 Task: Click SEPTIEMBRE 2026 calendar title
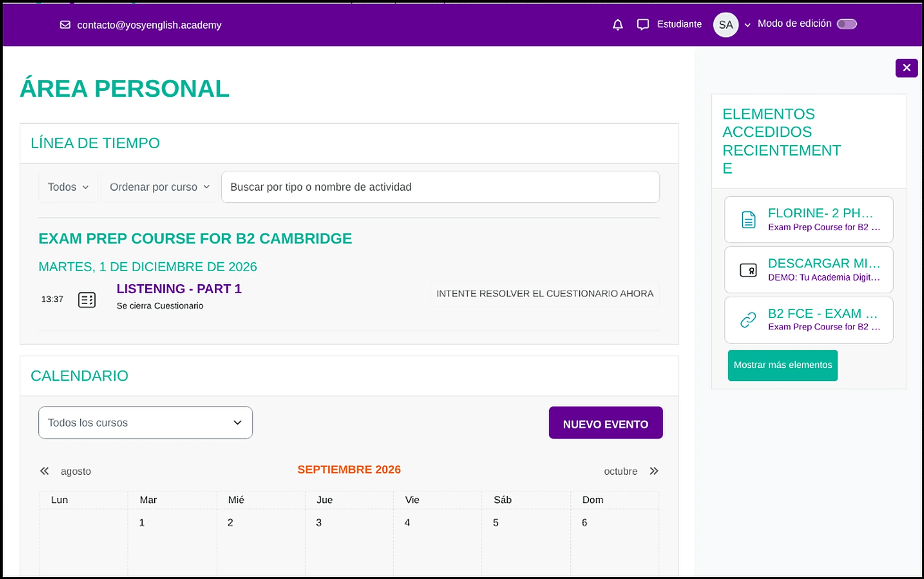pyautogui.click(x=349, y=470)
